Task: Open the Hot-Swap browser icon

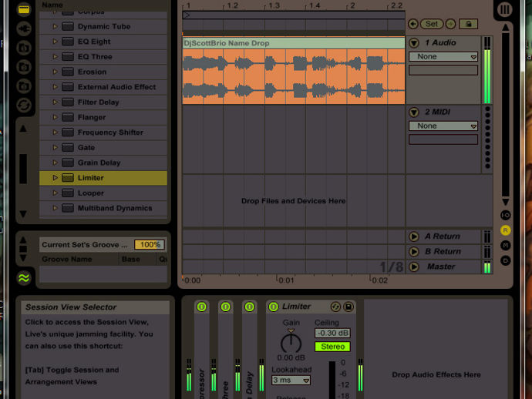Action: click(x=24, y=106)
